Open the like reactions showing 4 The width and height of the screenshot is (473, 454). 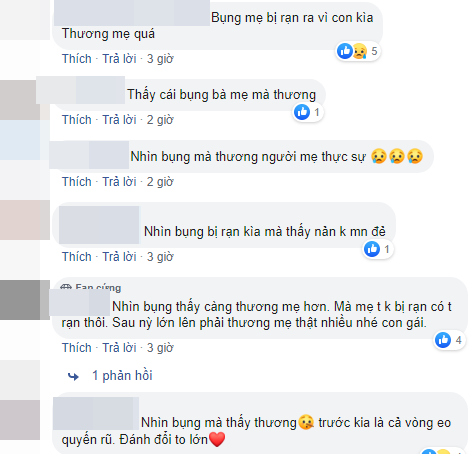tap(449, 340)
